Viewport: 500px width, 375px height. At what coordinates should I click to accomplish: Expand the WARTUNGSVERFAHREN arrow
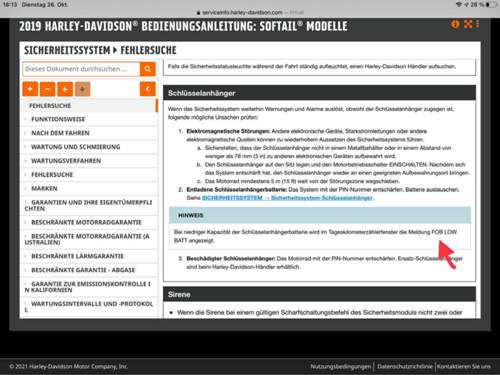pos(26,161)
